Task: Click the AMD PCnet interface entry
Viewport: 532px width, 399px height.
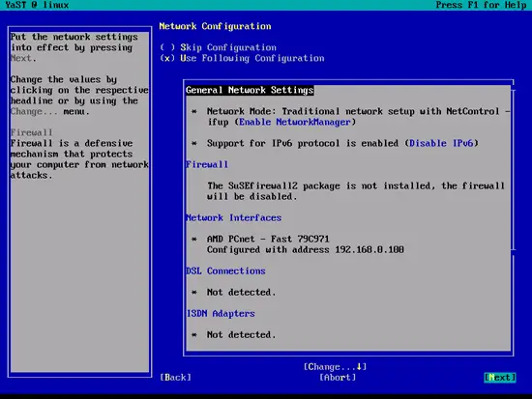Action: click(268, 239)
